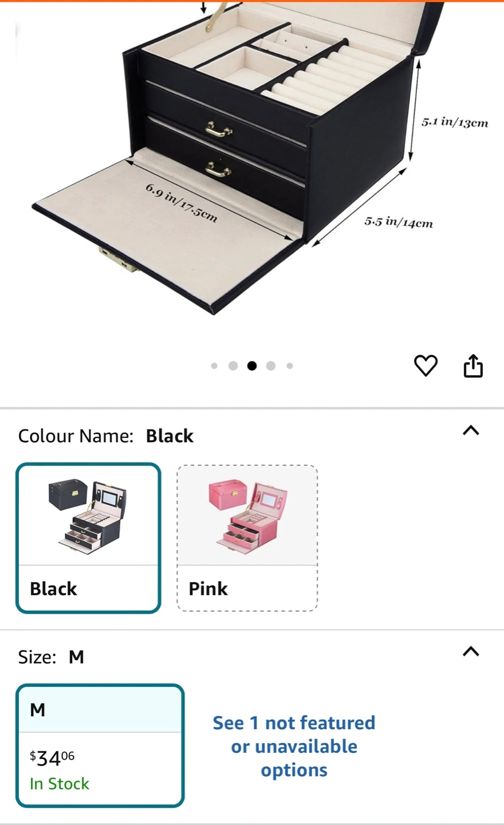Tap the share icon

point(473,366)
